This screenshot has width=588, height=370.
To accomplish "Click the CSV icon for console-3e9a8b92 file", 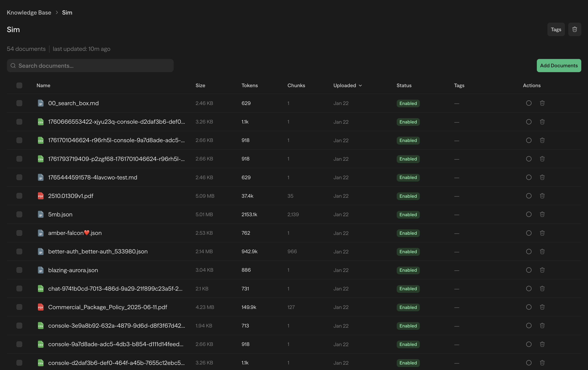I will pyautogui.click(x=41, y=326).
